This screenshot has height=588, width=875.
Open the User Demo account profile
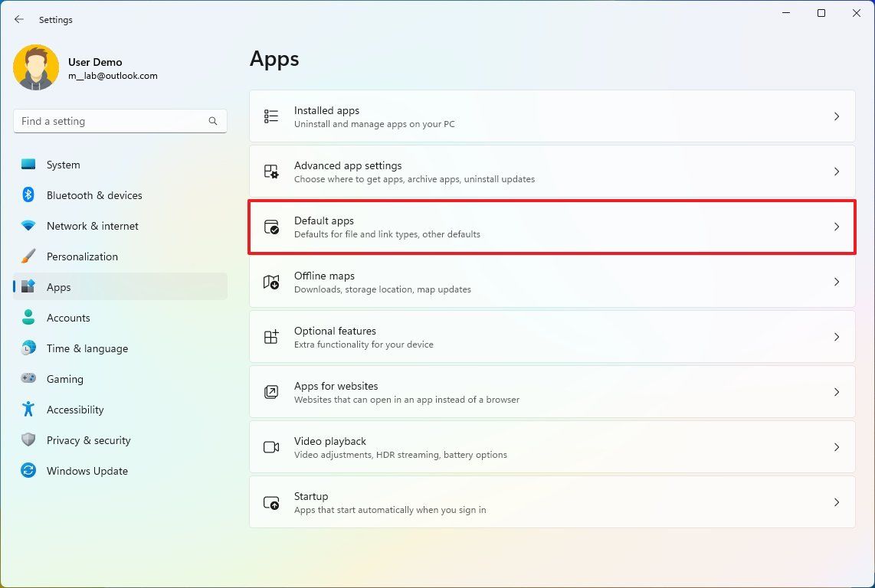pyautogui.click(x=95, y=67)
